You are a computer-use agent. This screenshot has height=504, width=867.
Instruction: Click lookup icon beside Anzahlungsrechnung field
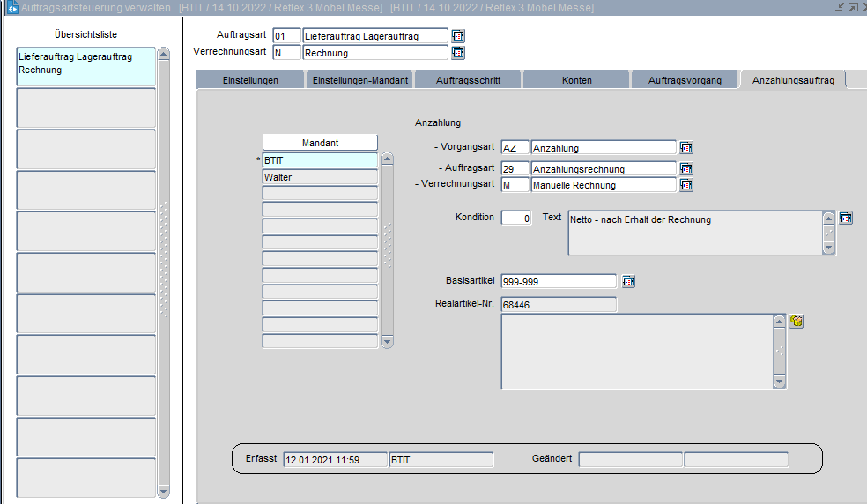point(686,168)
